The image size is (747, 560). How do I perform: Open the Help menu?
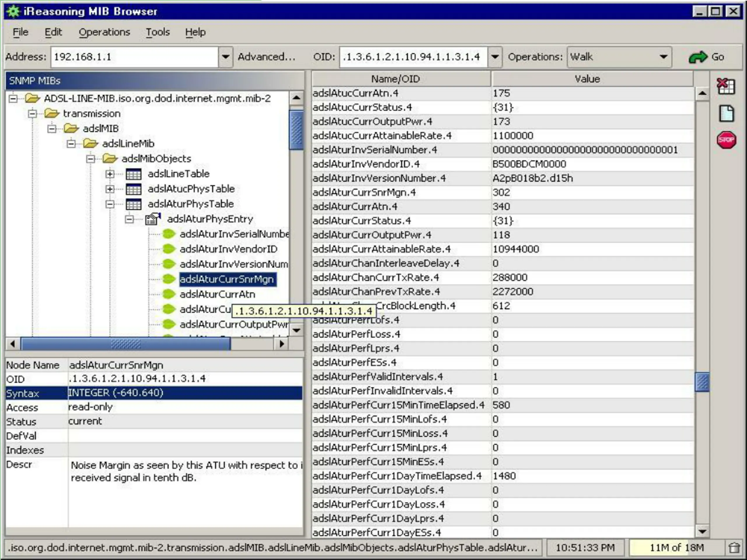pos(195,32)
